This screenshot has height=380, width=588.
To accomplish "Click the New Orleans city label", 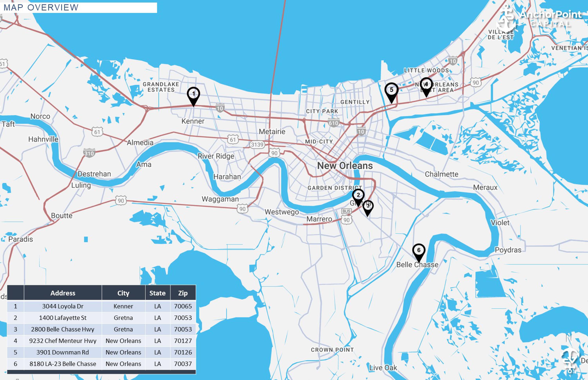I will 344,166.
